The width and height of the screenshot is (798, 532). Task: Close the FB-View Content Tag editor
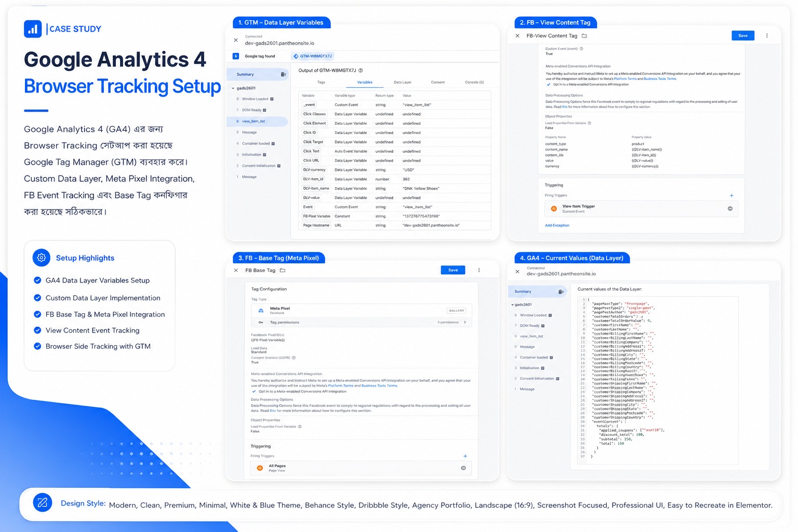click(x=517, y=36)
